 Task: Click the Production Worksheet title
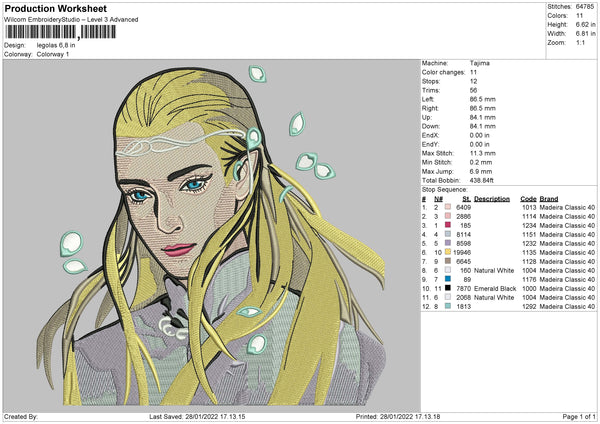(x=53, y=7)
